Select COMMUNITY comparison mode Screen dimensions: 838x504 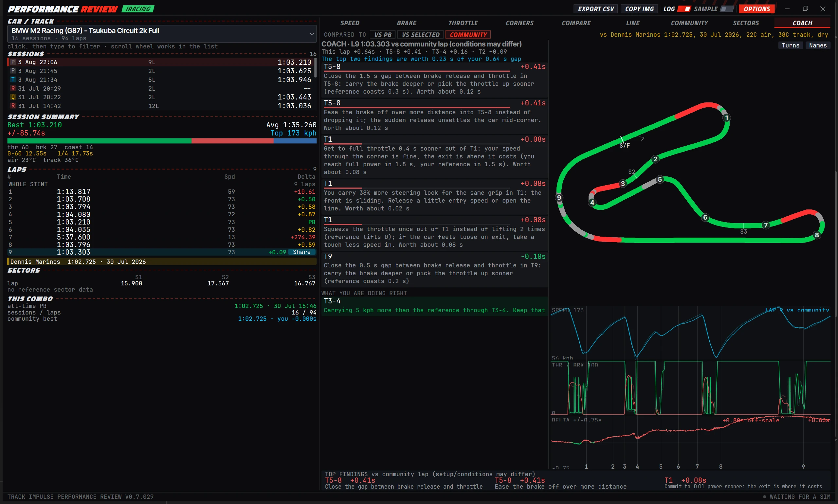(468, 35)
